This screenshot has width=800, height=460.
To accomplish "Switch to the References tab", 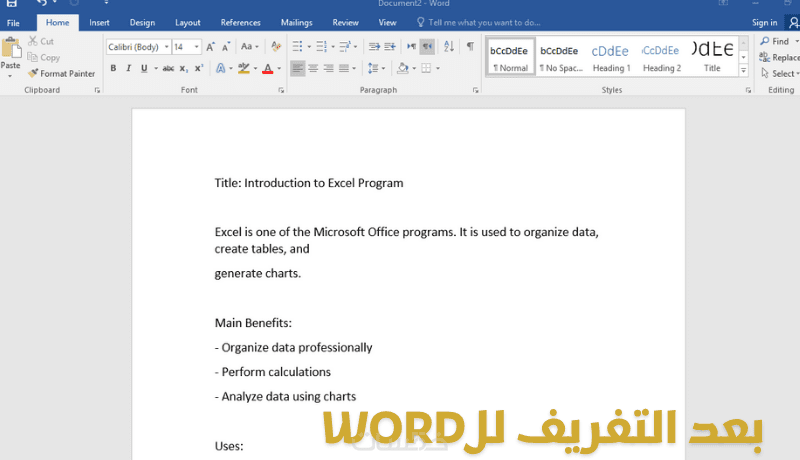I will pos(240,22).
